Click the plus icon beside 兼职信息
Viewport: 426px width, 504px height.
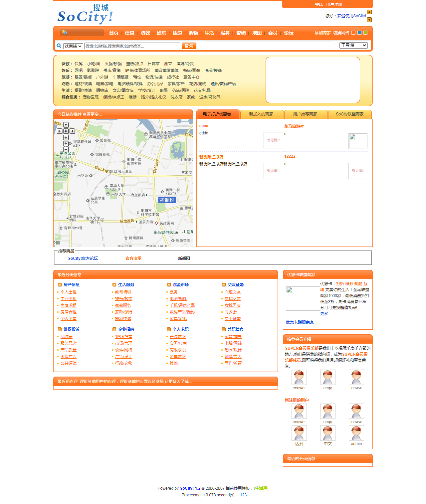tap(224, 329)
